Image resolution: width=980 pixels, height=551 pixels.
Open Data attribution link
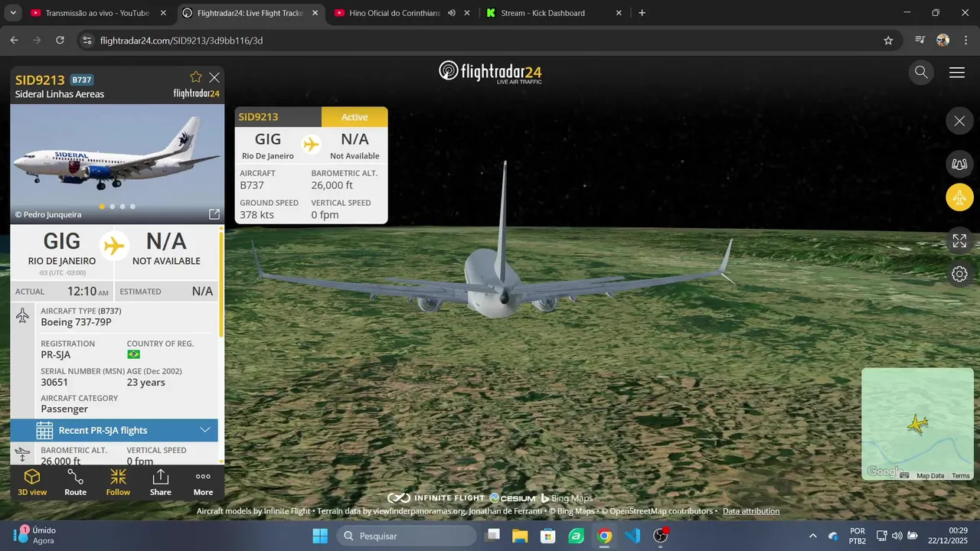(751, 511)
